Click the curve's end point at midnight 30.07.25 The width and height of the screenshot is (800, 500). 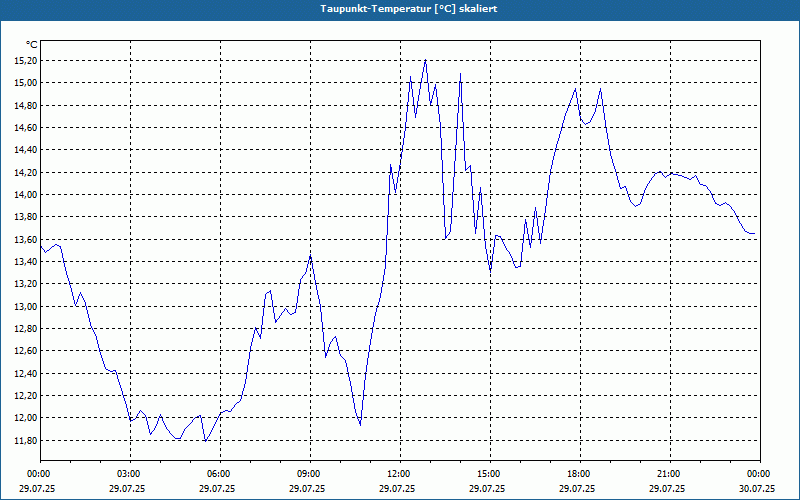pyautogui.click(x=755, y=233)
